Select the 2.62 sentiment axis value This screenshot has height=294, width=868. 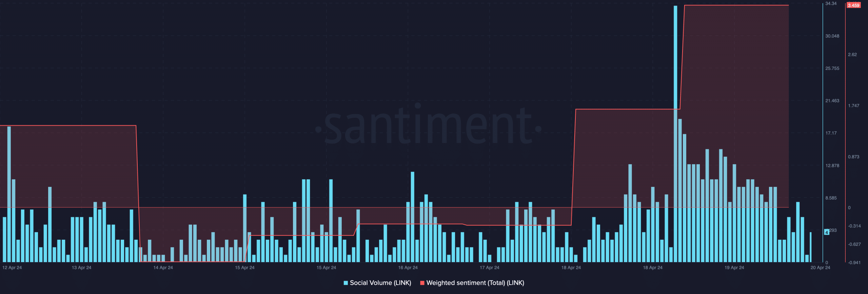[852, 55]
